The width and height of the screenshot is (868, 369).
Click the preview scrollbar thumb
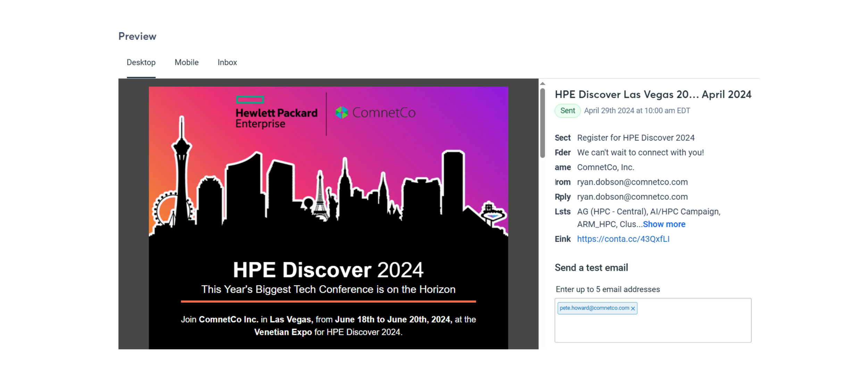tap(542, 123)
